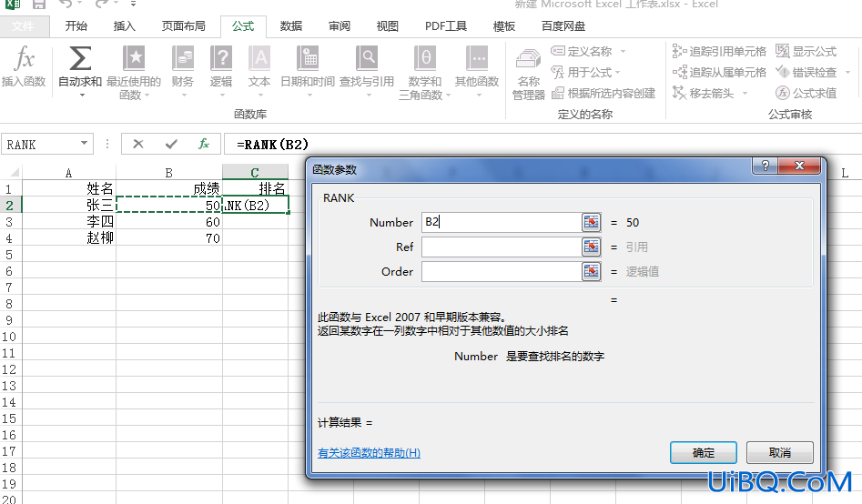Switch to the PDF工具 tab

(x=445, y=25)
